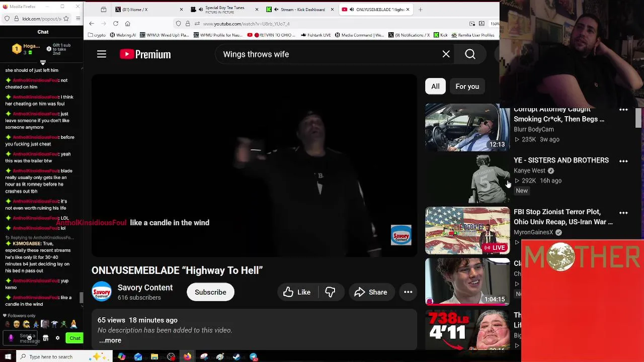Open options for Corrupt Attorney video
The image size is (644, 362).
(623, 110)
